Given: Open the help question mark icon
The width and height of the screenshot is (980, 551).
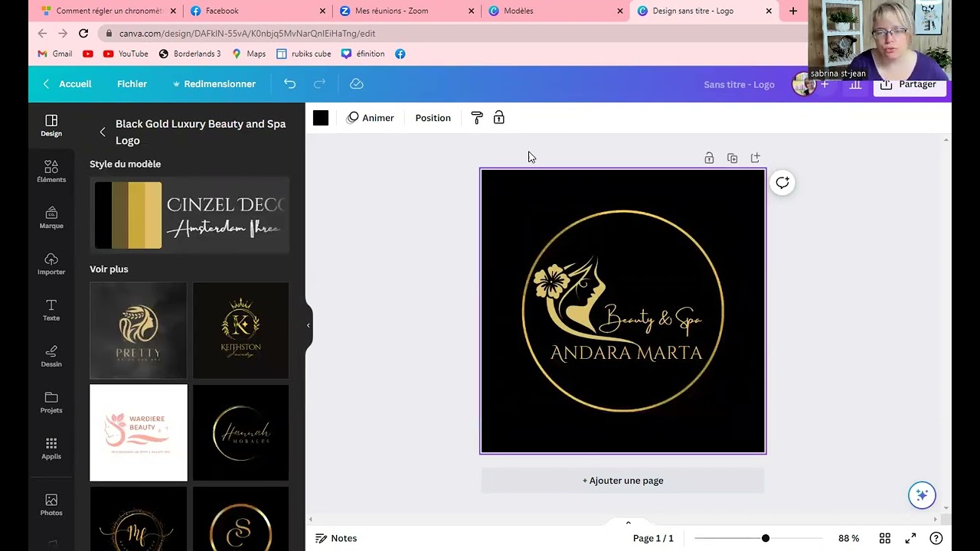Looking at the screenshot, I should click(936, 538).
